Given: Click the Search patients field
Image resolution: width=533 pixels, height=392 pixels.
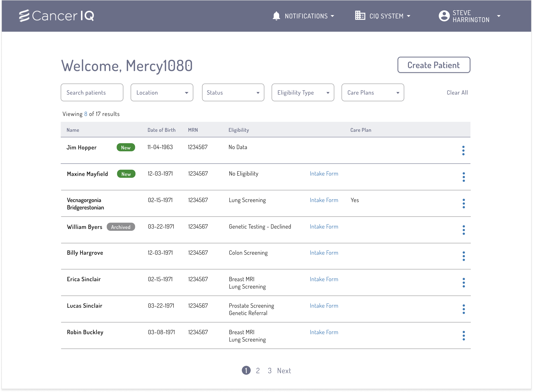Looking at the screenshot, I should (x=92, y=93).
